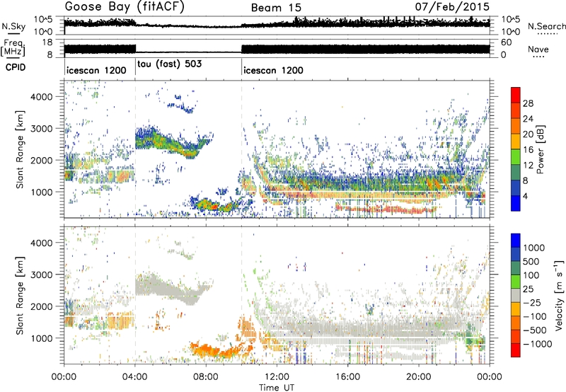Click velocity colorbar tick '1000'
566x392 pixels.
[x=534, y=248]
